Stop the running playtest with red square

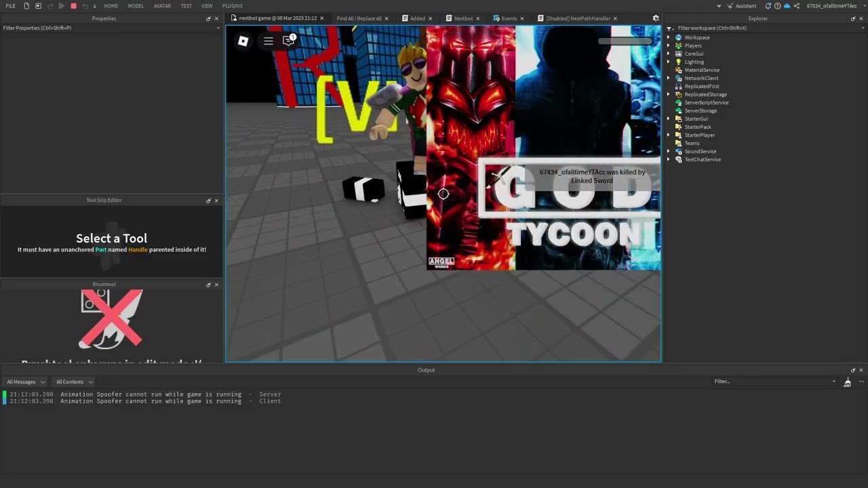74,6
